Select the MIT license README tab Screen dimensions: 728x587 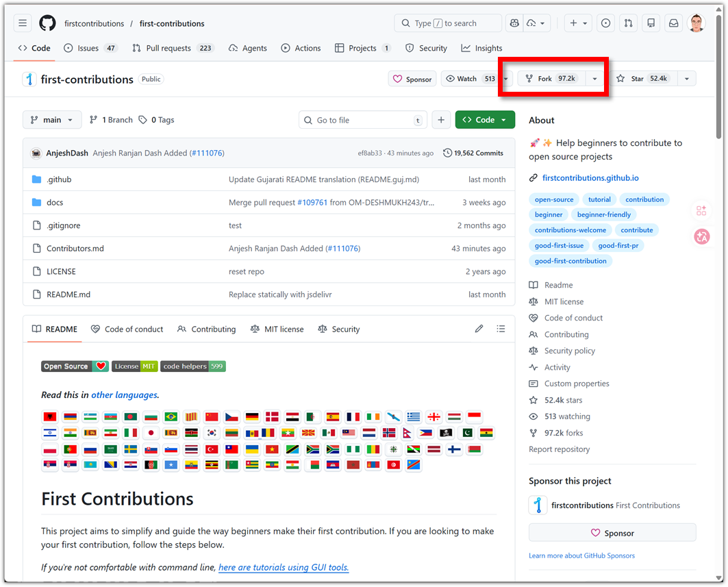[277, 329]
